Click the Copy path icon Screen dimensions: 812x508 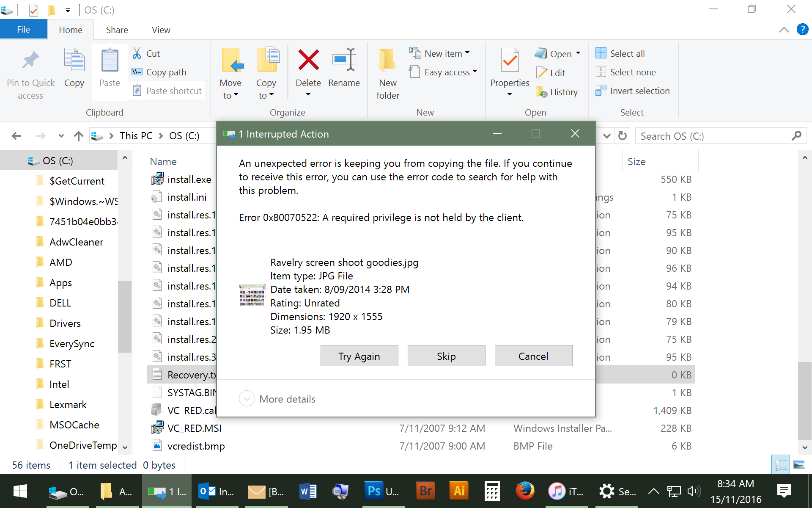point(137,72)
